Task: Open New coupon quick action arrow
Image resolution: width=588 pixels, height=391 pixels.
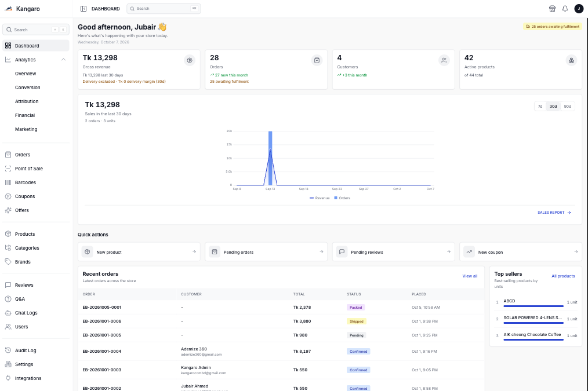Action: coord(576,251)
